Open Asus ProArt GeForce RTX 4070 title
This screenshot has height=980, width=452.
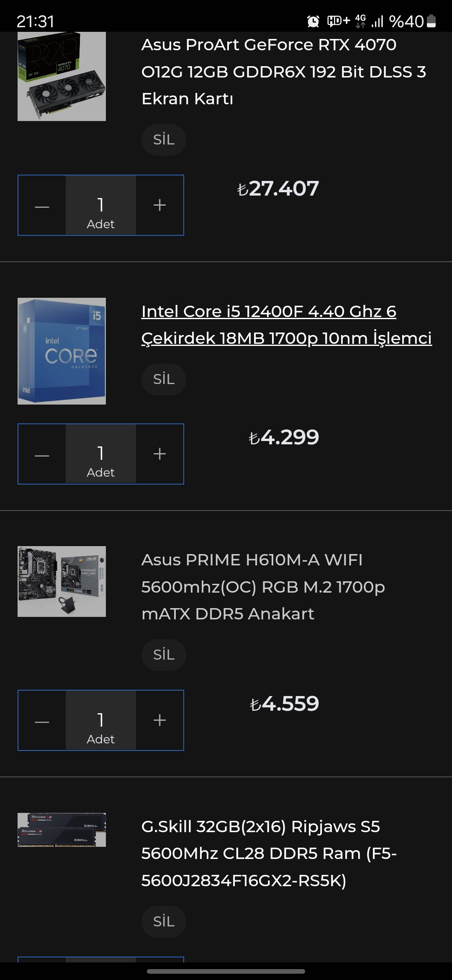point(284,72)
